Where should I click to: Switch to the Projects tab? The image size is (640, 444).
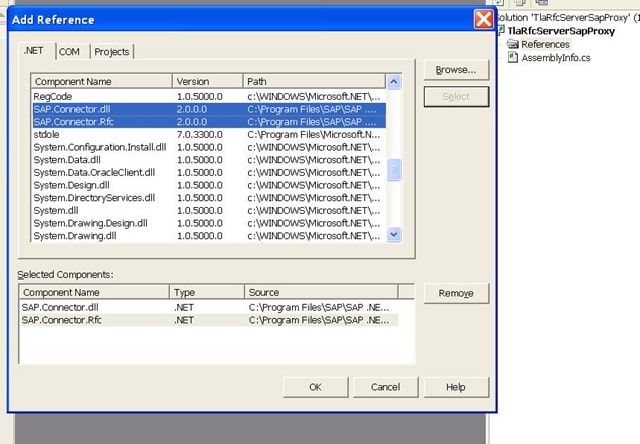[112, 52]
